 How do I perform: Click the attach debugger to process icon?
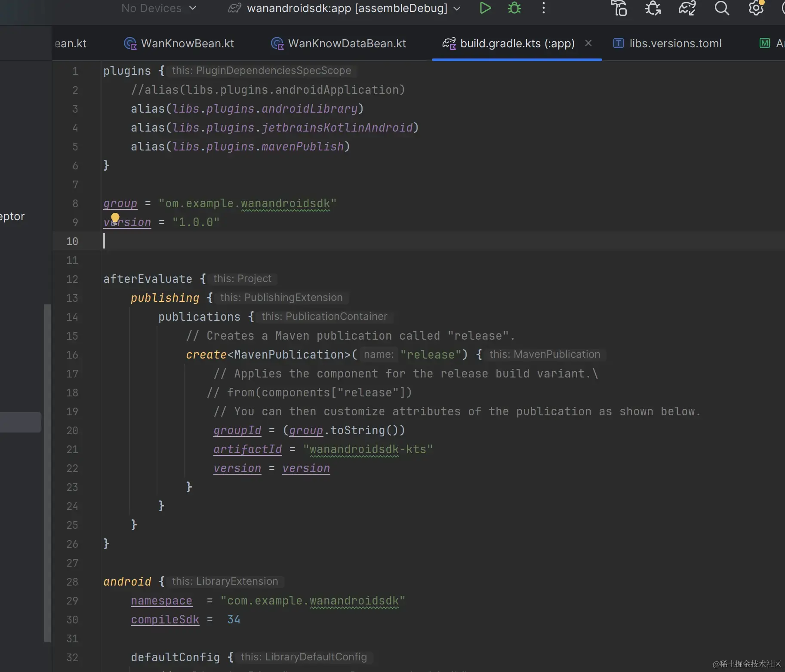click(653, 8)
